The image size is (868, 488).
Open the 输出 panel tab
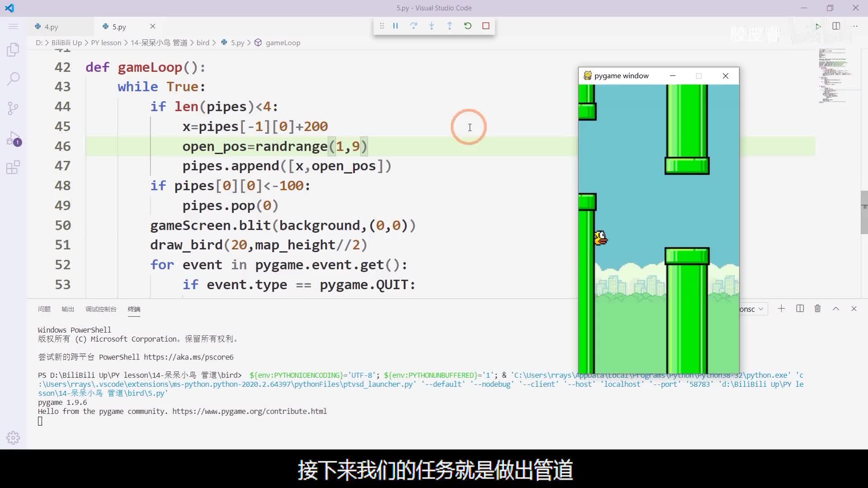(x=68, y=309)
